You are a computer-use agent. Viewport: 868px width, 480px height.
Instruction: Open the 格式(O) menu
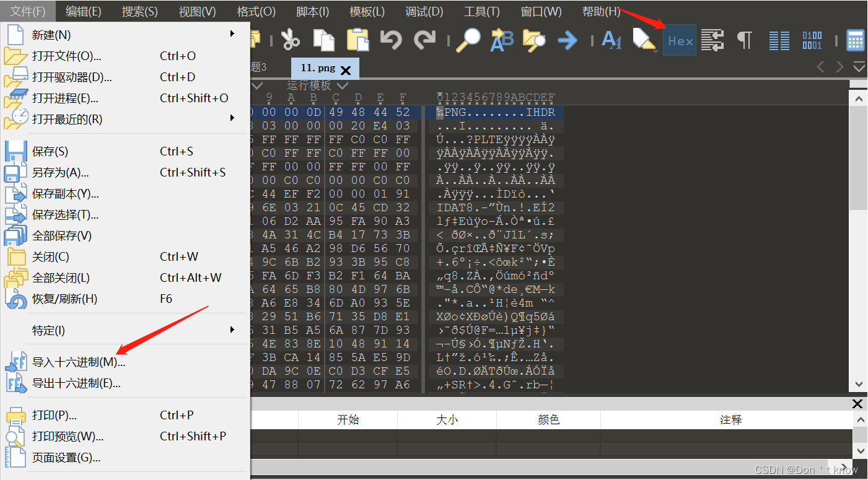(256, 11)
